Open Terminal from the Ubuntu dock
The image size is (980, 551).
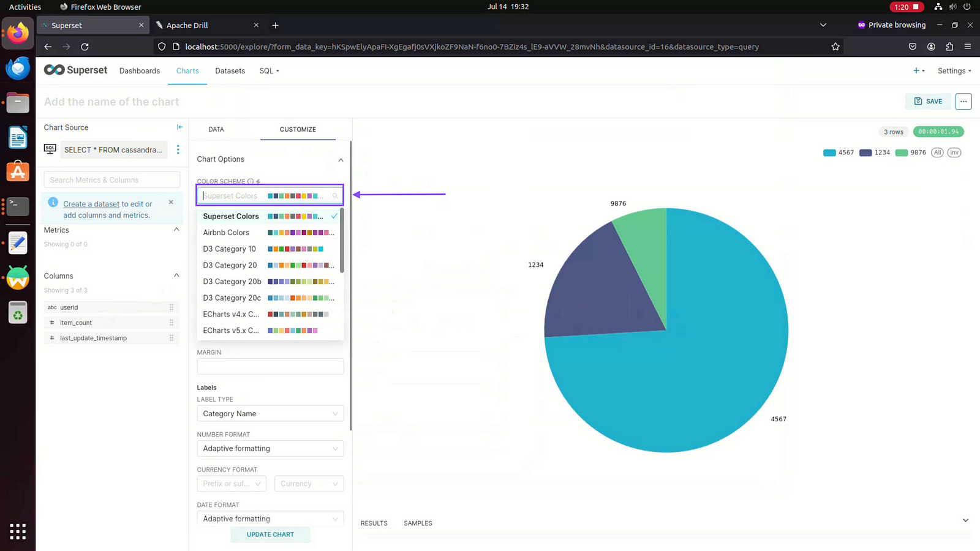[18, 206]
